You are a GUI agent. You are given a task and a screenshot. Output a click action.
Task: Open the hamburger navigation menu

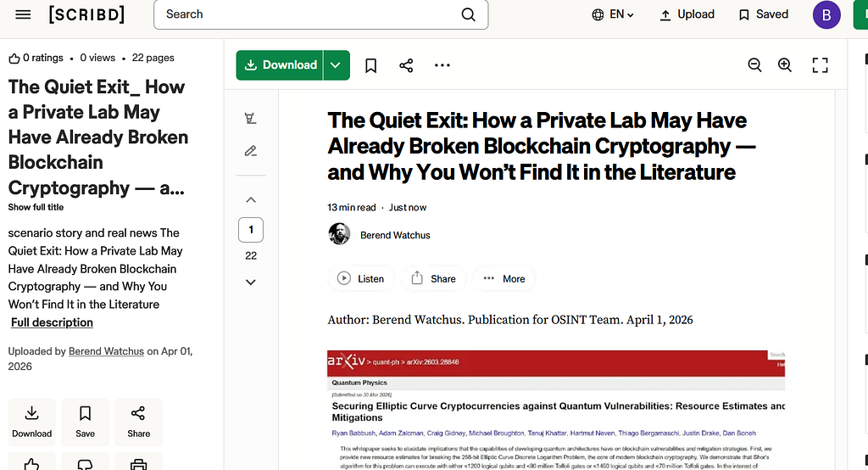tap(23, 14)
